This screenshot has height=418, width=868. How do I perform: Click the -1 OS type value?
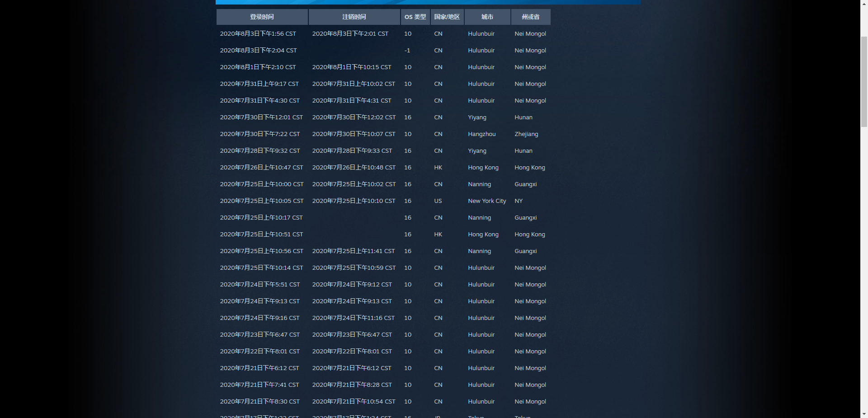407,51
